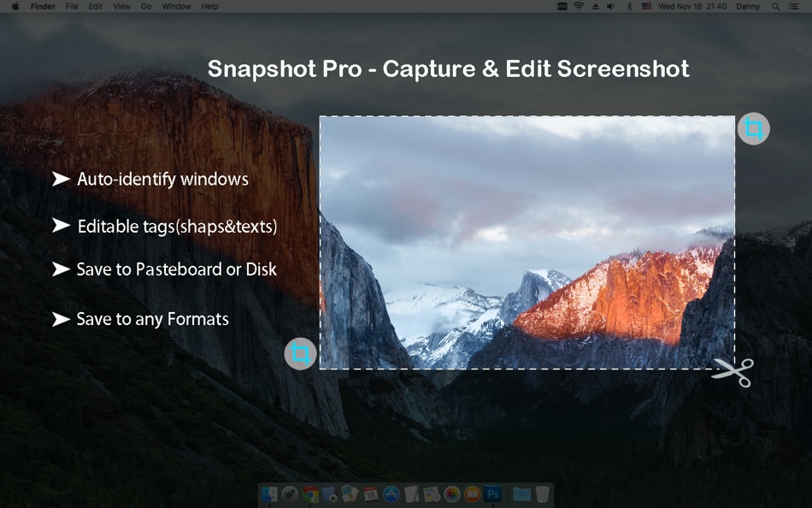Image resolution: width=812 pixels, height=508 pixels.
Task: Click the crop handle at selection's top-right corner
Action: [x=753, y=128]
